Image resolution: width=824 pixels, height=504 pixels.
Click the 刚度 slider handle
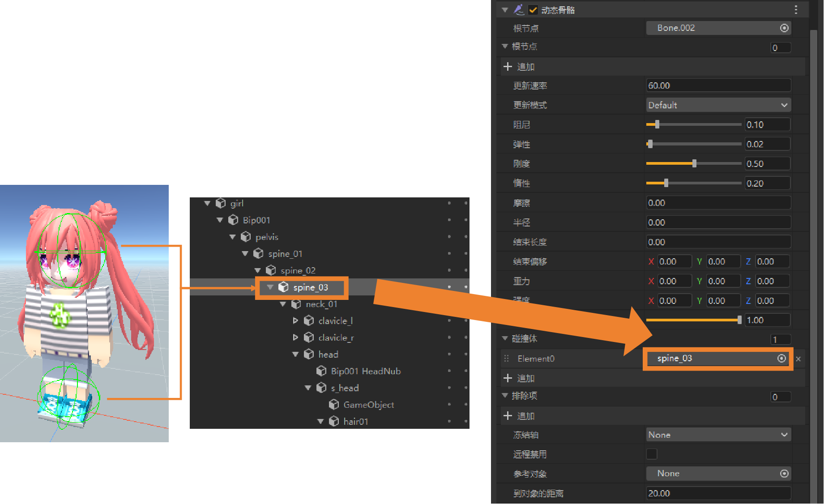694,164
